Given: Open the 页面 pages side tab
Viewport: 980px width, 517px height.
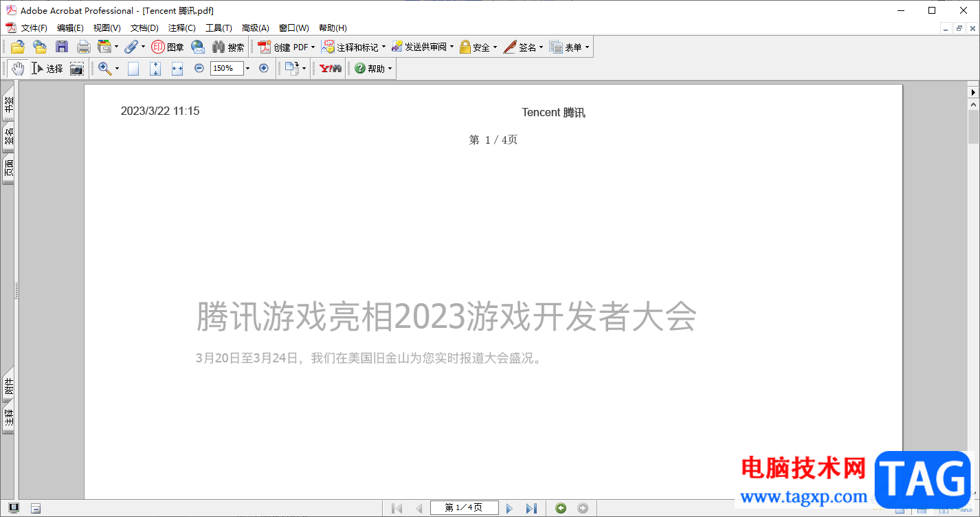Looking at the screenshot, I should (8, 170).
